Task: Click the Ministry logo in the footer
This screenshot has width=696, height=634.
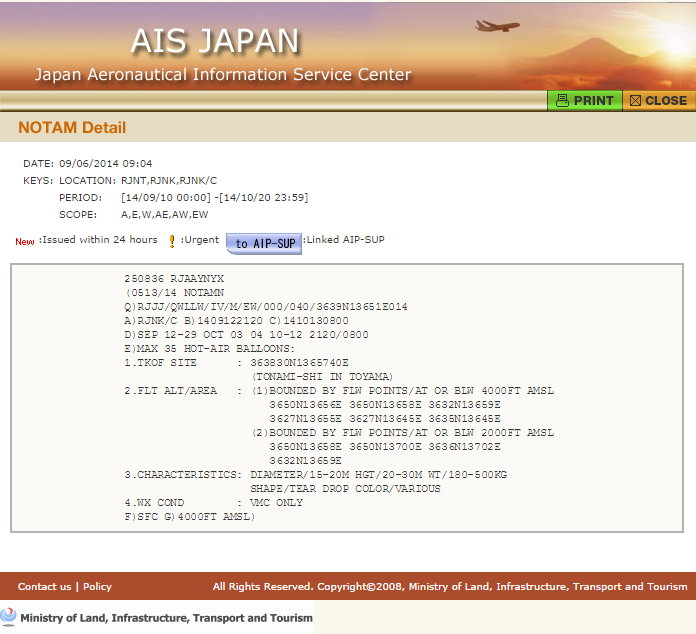Action: click(9, 616)
